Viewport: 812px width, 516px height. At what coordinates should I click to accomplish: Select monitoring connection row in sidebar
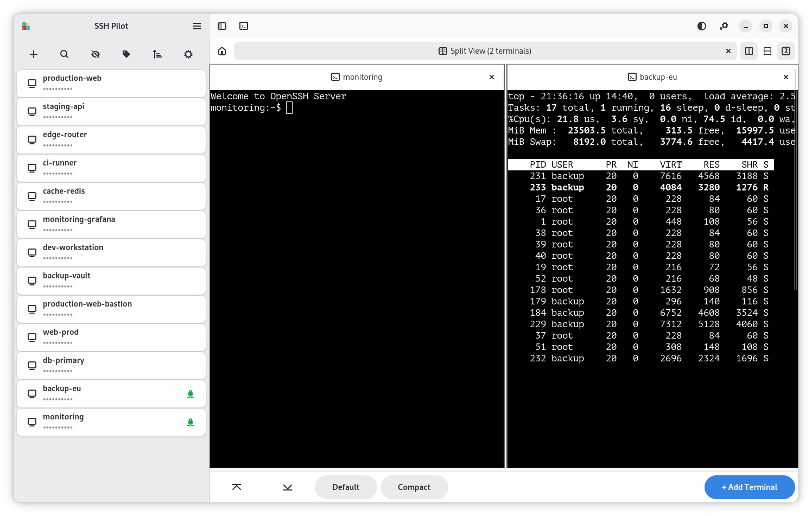111,422
